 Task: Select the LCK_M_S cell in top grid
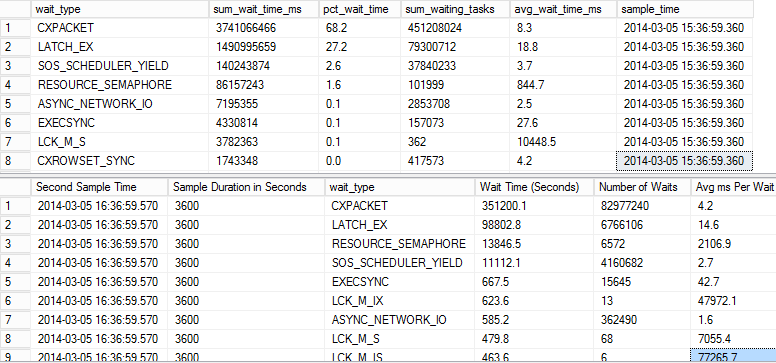120,142
